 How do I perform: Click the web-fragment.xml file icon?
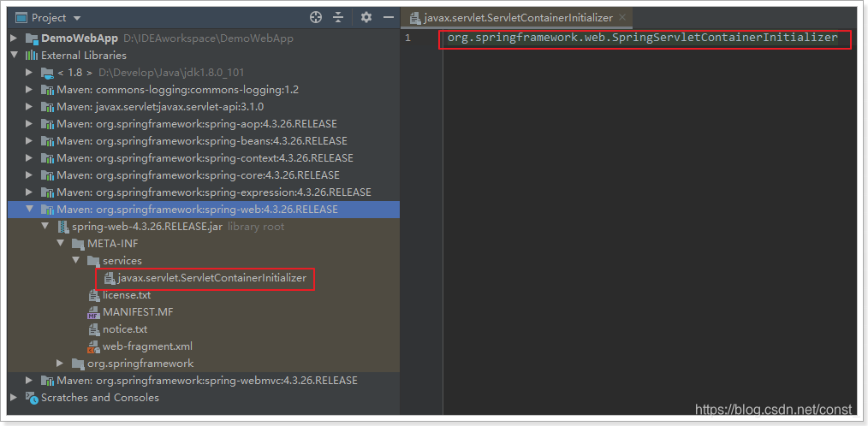93,347
